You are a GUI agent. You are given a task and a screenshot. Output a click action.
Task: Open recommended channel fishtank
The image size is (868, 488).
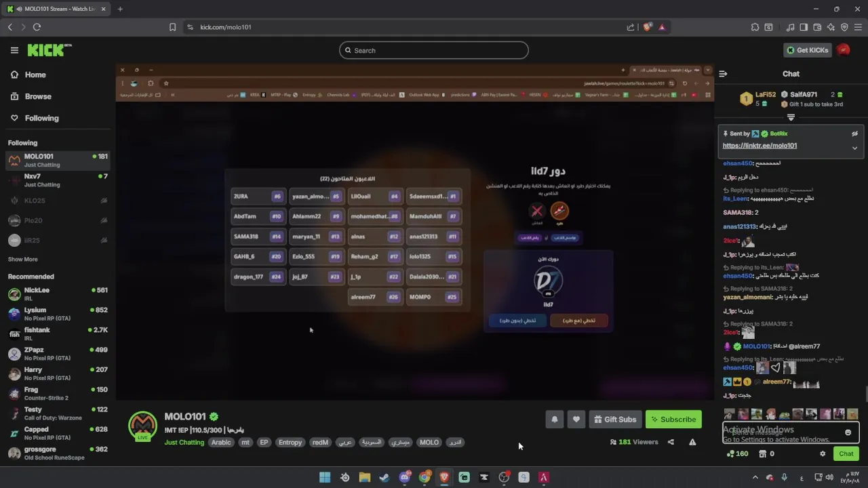(58, 333)
